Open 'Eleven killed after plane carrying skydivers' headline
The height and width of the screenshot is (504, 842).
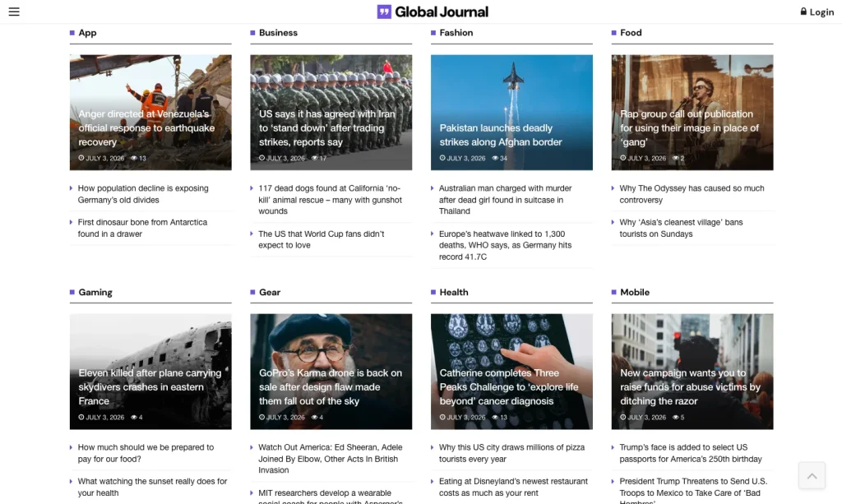pos(150,386)
